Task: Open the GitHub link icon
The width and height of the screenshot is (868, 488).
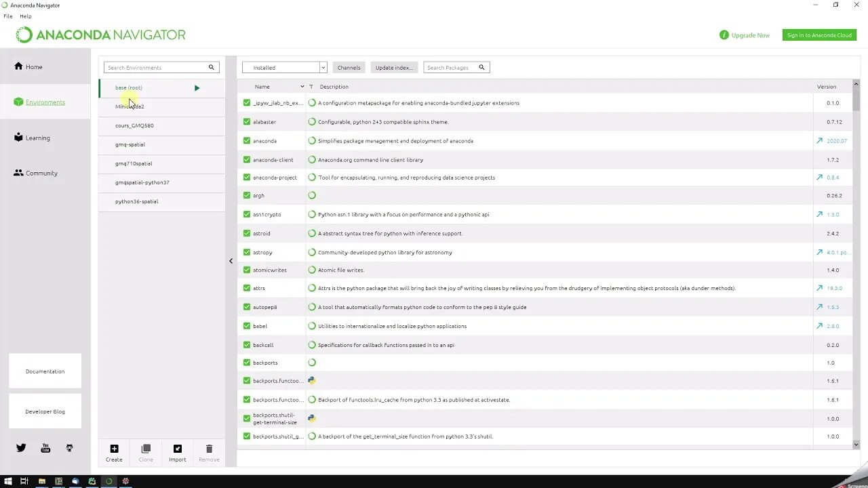Action: [x=69, y=448]
